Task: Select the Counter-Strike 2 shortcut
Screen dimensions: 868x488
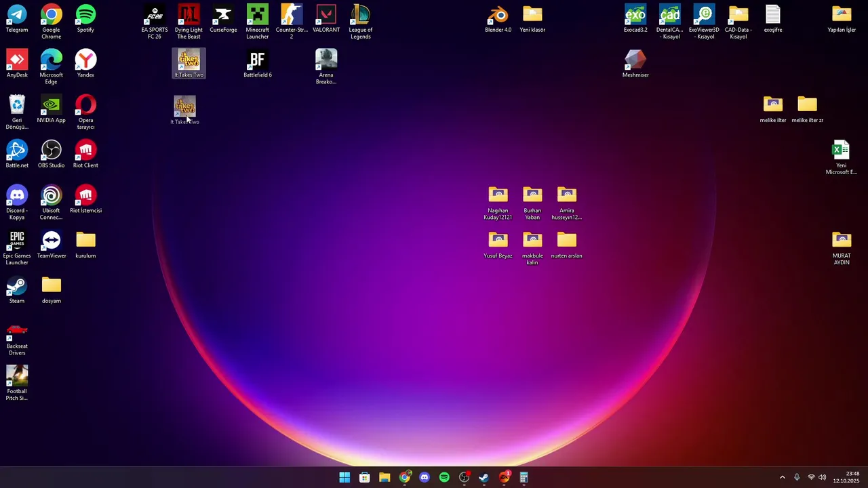Action: coord(292,22)
